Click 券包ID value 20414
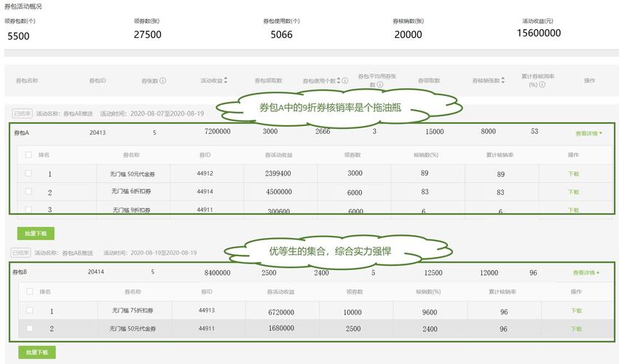The image size is (619, 364). 96,272
